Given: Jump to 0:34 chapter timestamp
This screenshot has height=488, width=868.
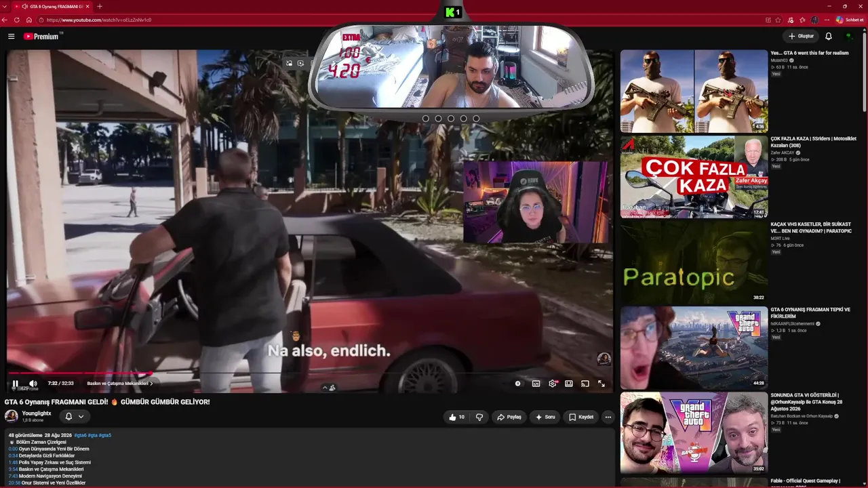Looking at the screenshot, I should tap(13, 455).
